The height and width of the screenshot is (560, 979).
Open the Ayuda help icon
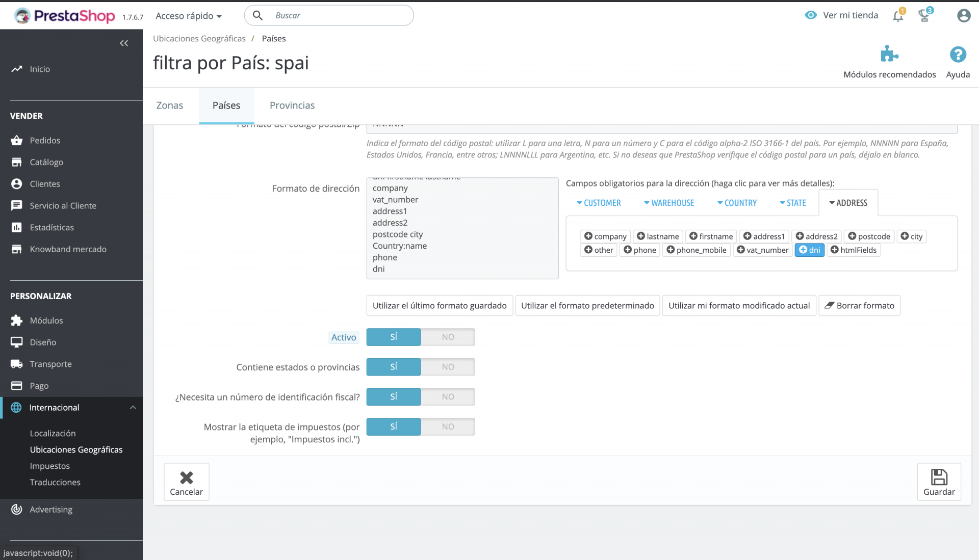coord(958,54)
